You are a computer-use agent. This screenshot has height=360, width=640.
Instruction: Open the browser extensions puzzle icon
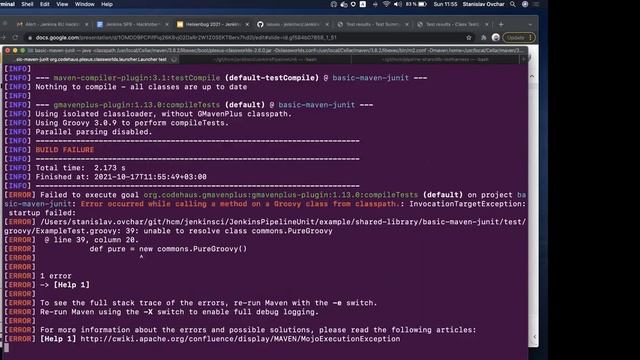click(x=484, y=38)
